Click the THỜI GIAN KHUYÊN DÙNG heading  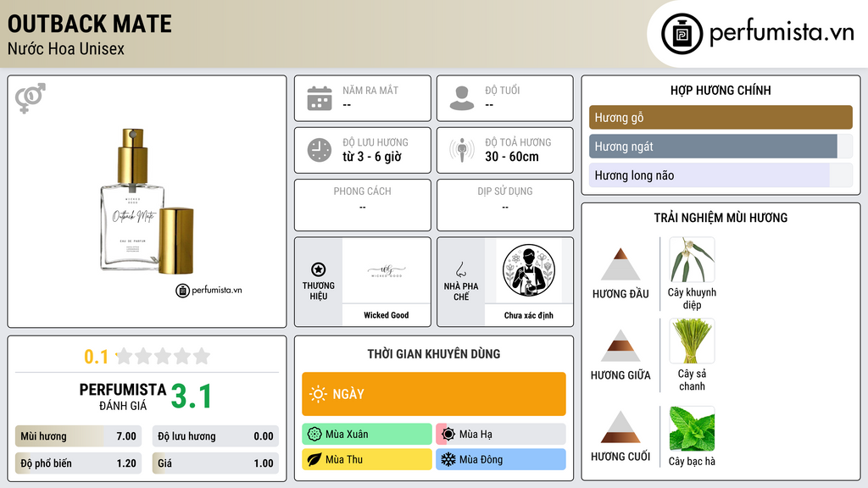[x=434, y=354]
